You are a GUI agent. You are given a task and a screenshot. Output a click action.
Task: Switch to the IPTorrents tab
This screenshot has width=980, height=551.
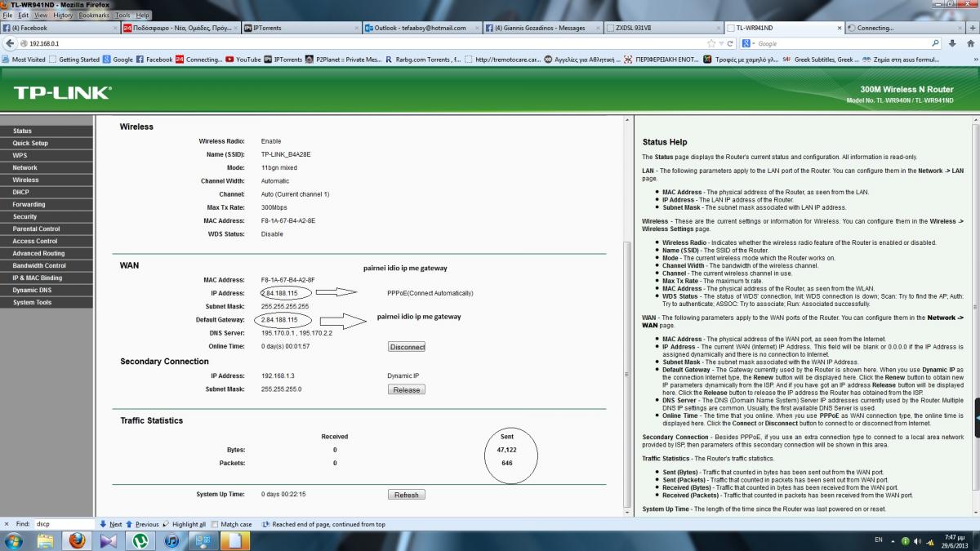[301, 28]
